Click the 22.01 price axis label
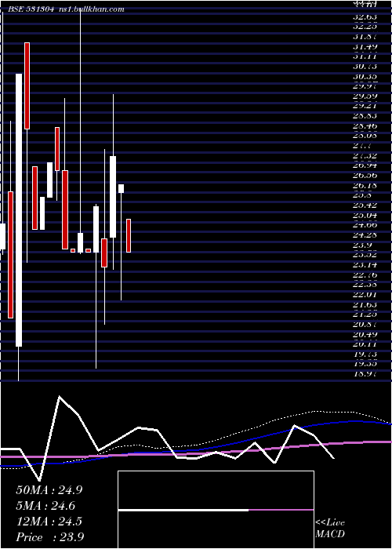Viewport: 392px width, 549px height. (365, 294)
